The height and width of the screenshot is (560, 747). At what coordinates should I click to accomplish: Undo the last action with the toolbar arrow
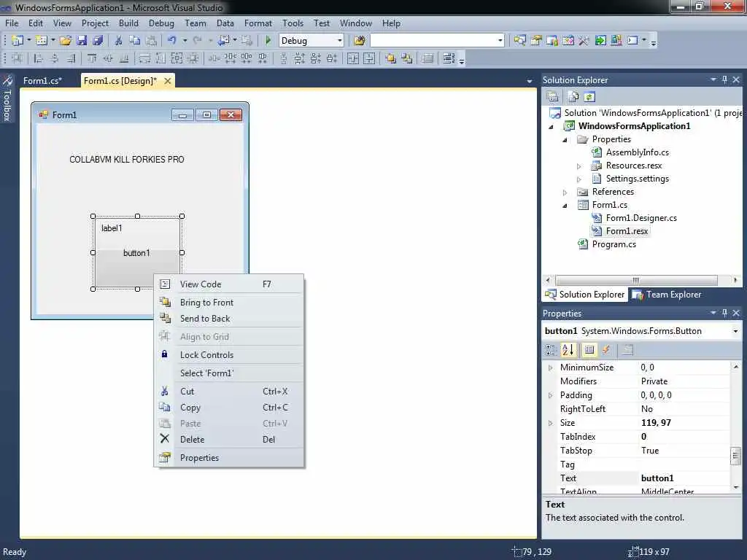point(172,41)
